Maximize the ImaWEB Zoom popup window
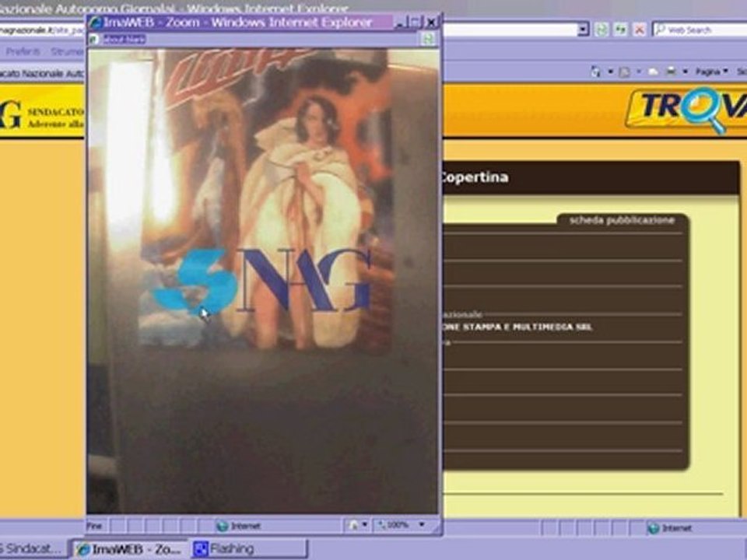Image resolution: width=747 pixels, height=560 pixels. point(416,22)
